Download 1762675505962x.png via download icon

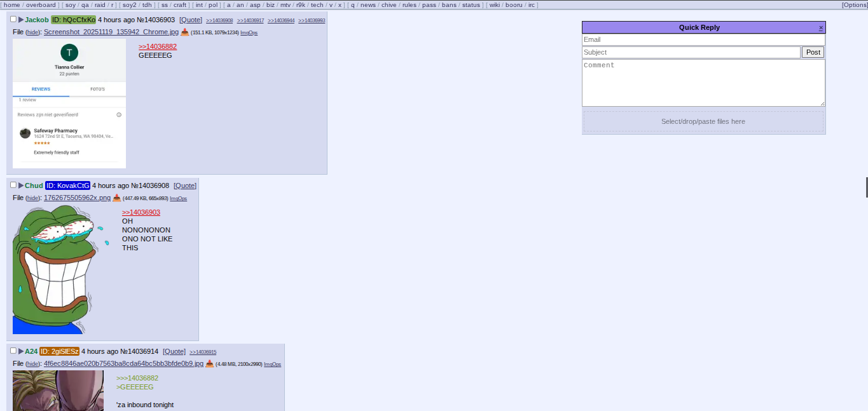point(116,198)
